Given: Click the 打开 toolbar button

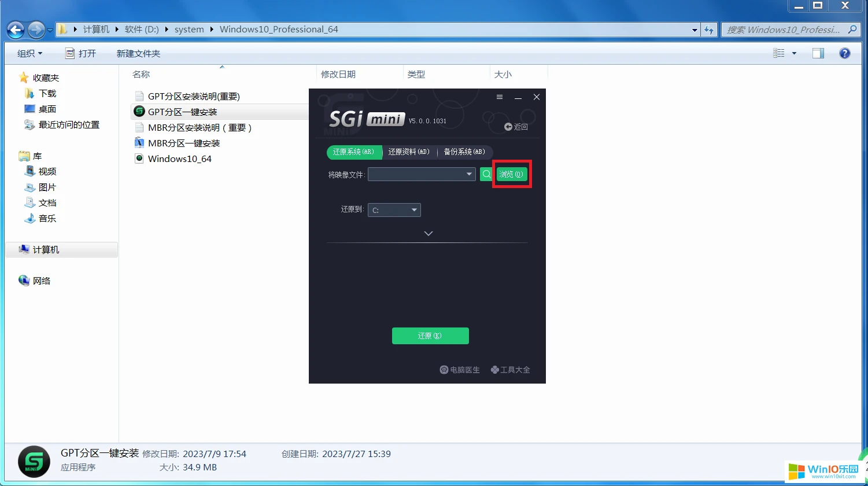Looking at the screenshot, I should (x=80, y=53).
